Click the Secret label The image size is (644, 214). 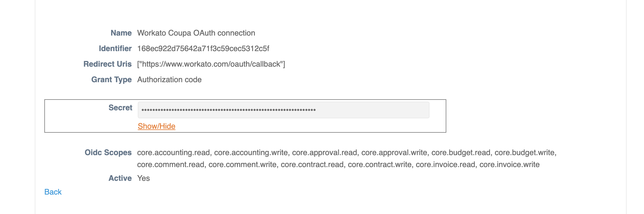click(120, 107)
